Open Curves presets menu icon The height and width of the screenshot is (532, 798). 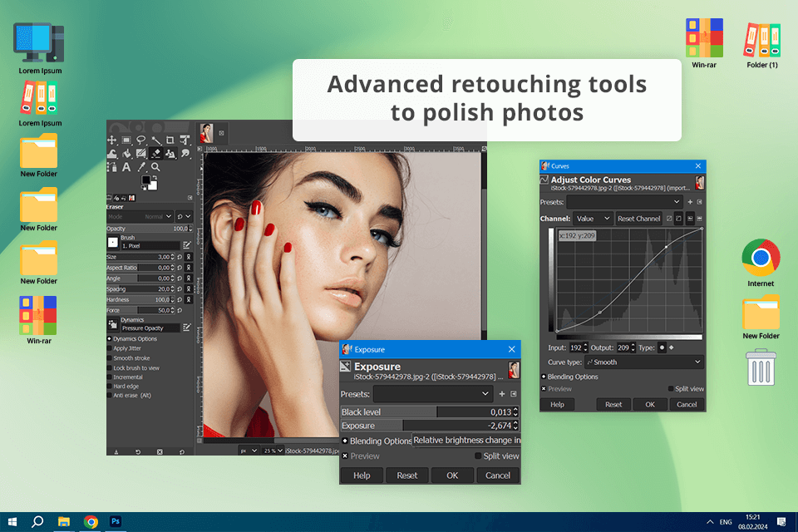click(699, 202)
